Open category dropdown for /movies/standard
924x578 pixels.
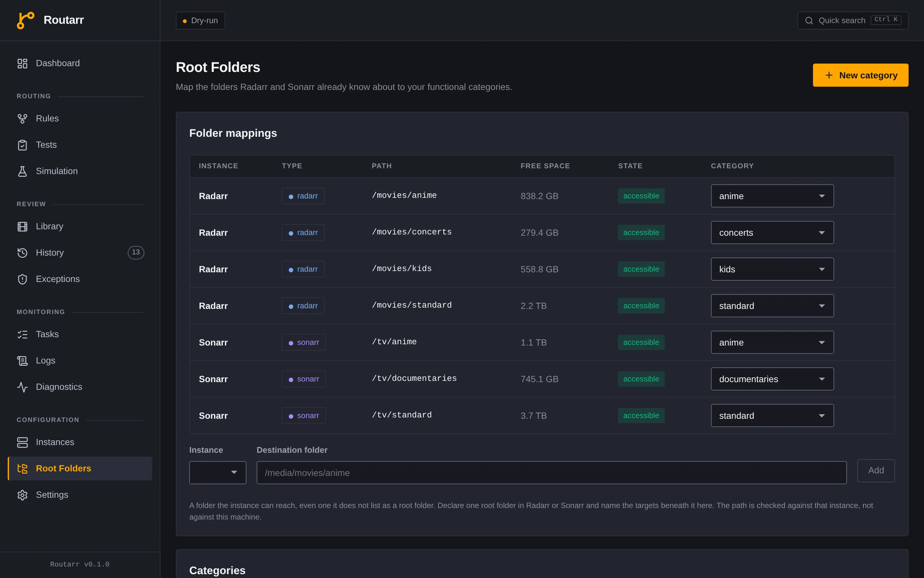coord(772,306)
